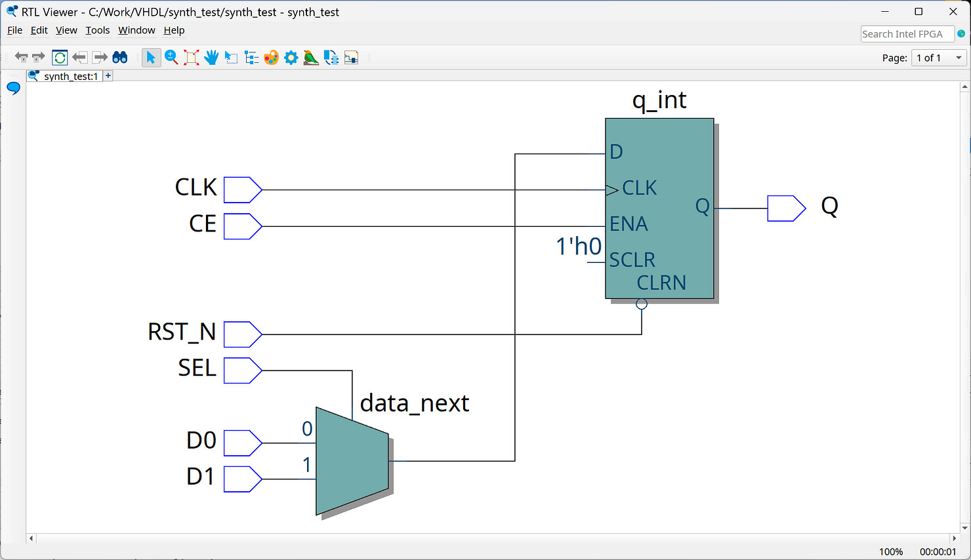Viewport: 971px width, 560px height.
Task: Click the Search Intel FPGA field
Action: 906,34
